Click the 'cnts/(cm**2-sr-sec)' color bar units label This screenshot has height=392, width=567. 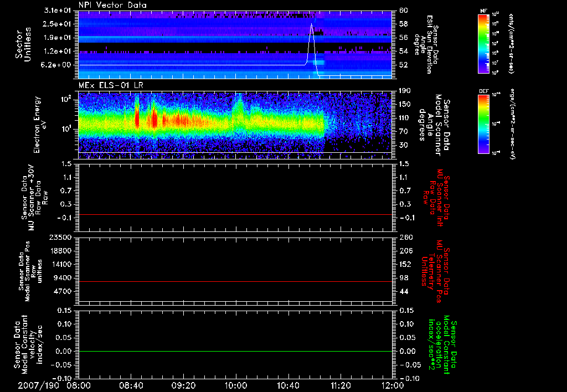pos(511,44)
